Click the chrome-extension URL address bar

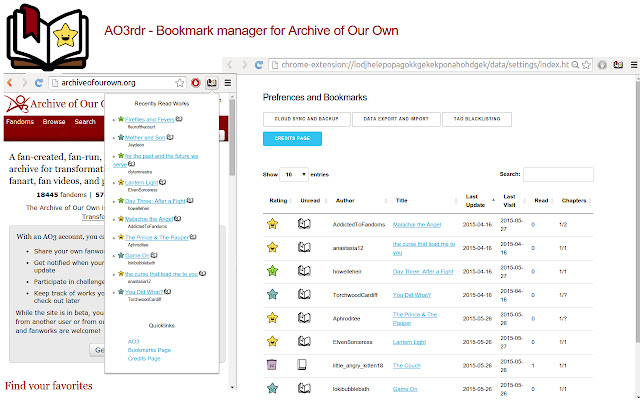(x=430, y=64)
